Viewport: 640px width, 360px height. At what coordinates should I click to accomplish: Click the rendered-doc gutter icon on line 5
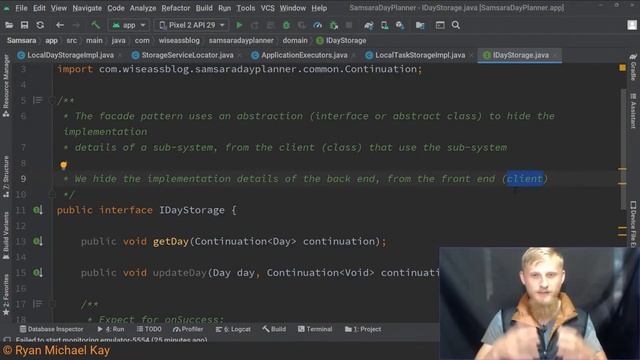click(38, 100)
